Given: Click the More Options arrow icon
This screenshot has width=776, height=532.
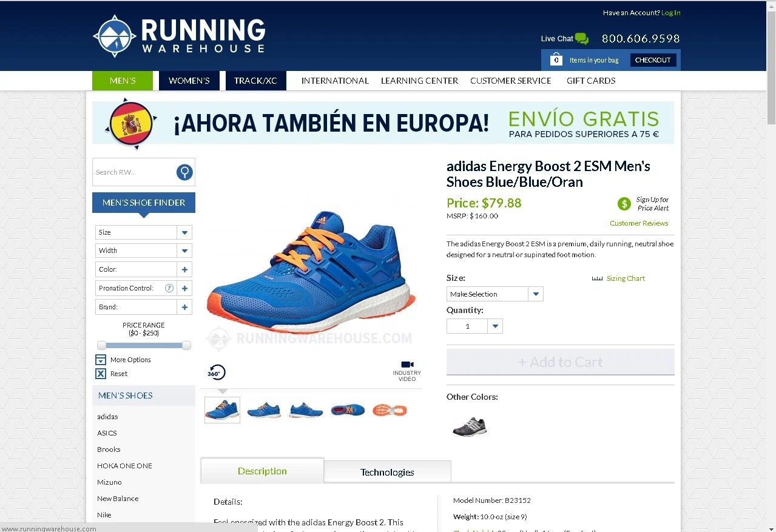Looking at the screenshot, I should click(x=101, y=360).
